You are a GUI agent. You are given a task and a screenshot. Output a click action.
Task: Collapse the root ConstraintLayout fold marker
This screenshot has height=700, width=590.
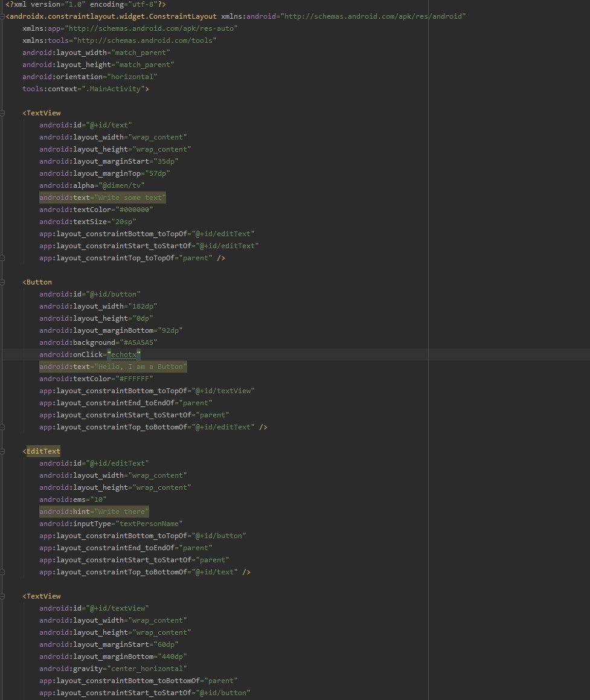coord(2,16)
